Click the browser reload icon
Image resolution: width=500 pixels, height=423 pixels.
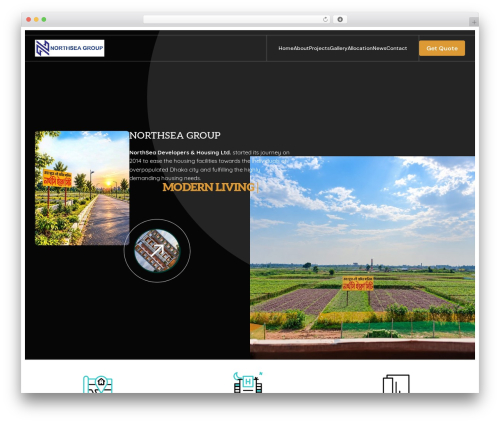pos(325,19)
